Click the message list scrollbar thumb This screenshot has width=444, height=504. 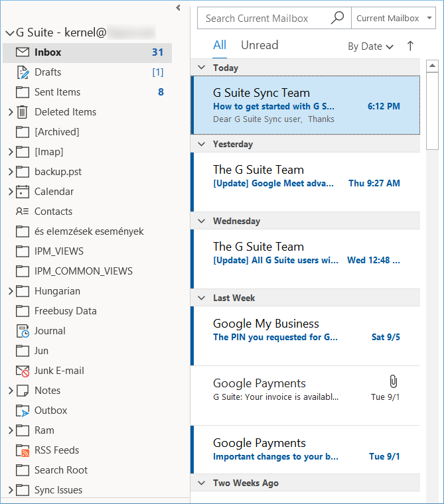433,111
